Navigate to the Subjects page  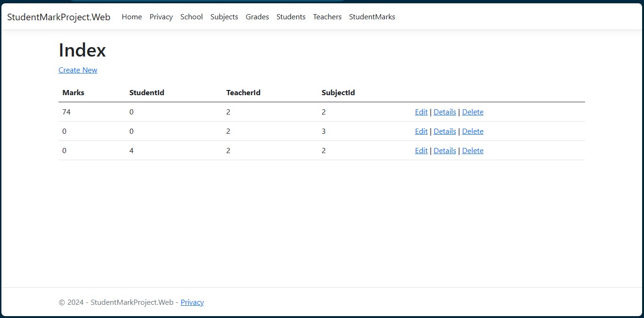click(x=224, y=17)
